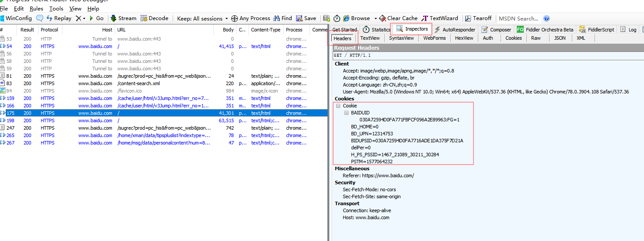Click the blue help question icon
The width and height of the screenshot is (644, 241).
click(x=547, y=18)
